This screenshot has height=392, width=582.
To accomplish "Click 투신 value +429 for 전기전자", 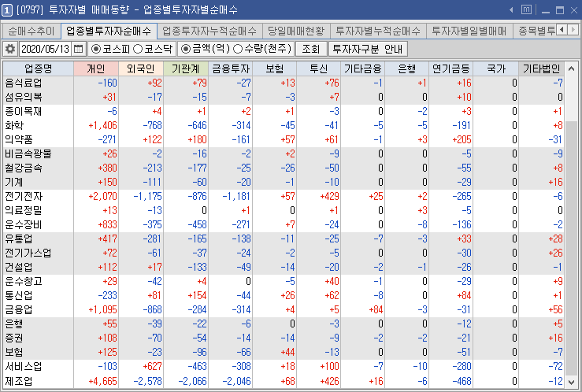I will click(329, 197).
